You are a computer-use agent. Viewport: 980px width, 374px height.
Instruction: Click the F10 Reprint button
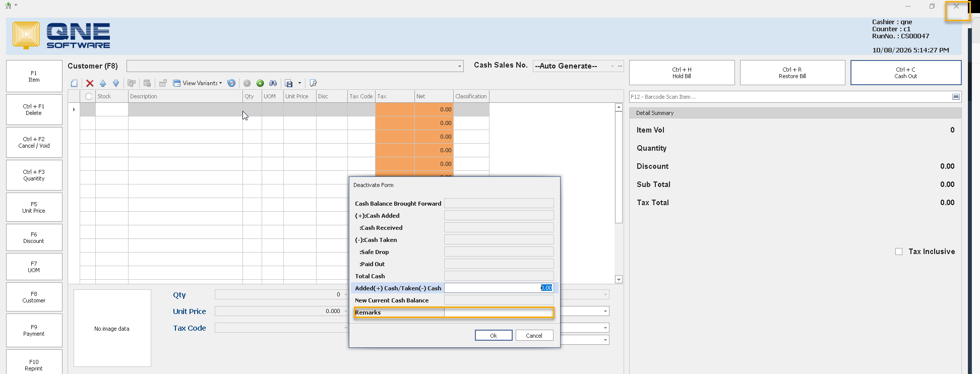pyautogui.click(x=34, y=363)
